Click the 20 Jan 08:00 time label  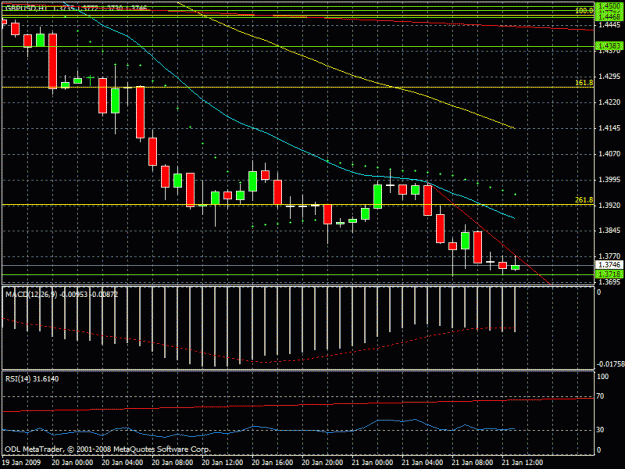[x=173, y=463]
